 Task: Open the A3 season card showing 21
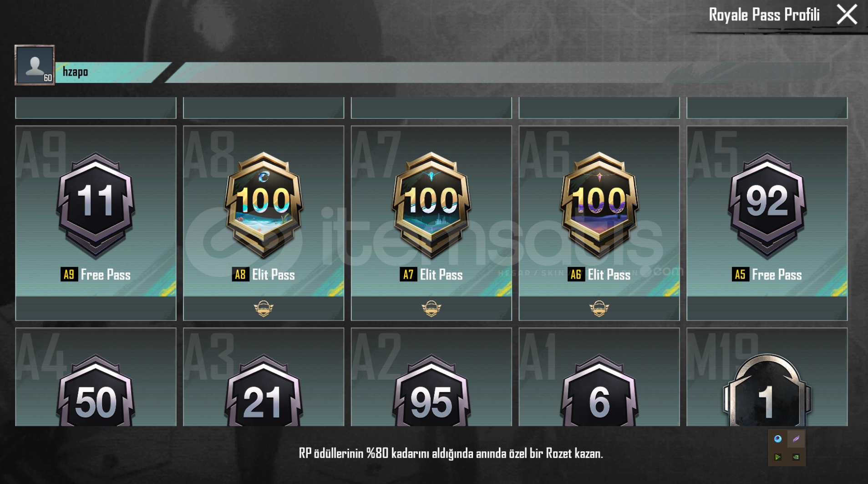coord(264,377)
